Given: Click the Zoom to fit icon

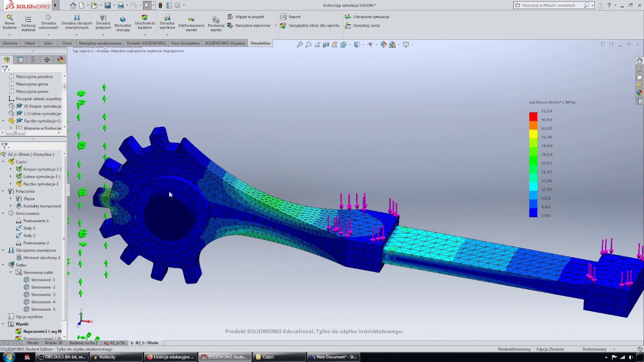Looking at the screenshot, I should click(300, 45).
